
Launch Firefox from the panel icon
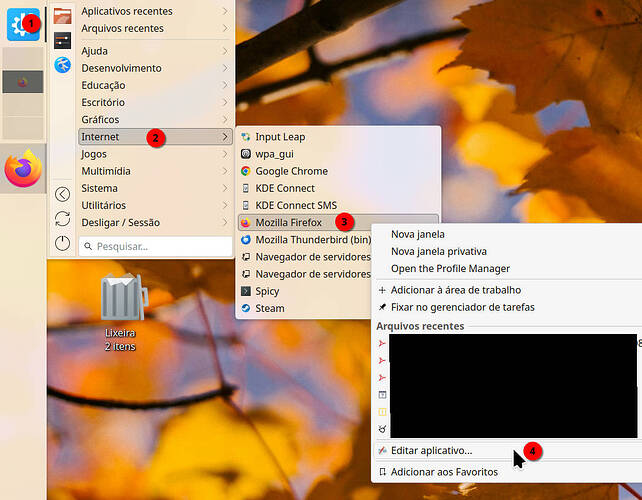click(x=23, y=168)
